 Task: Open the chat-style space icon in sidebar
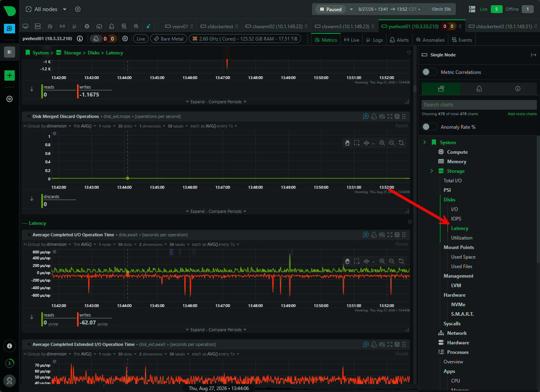[10, 29]
